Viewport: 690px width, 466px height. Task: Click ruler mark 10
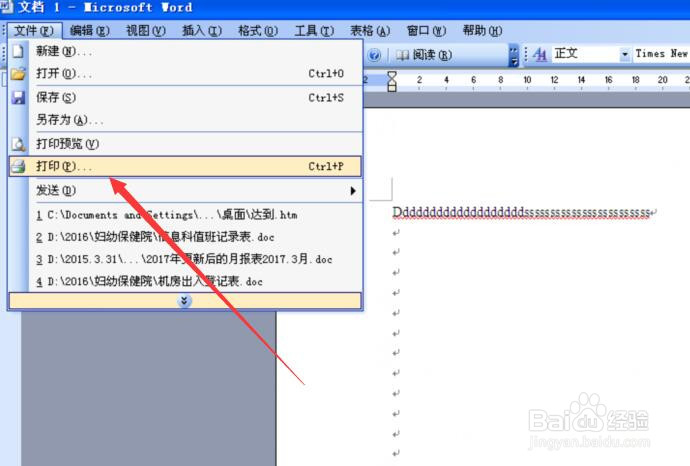[x=527, y=80]
